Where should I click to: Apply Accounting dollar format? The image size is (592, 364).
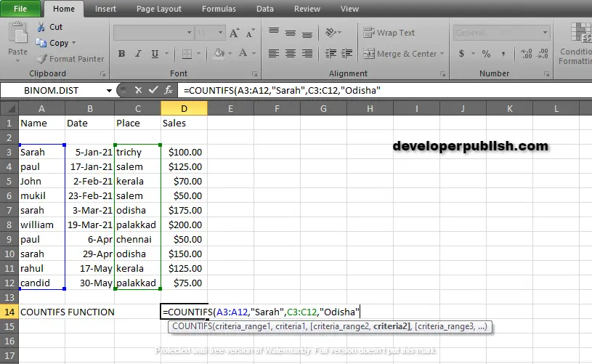pyautogui.click(x=461, y=54)
